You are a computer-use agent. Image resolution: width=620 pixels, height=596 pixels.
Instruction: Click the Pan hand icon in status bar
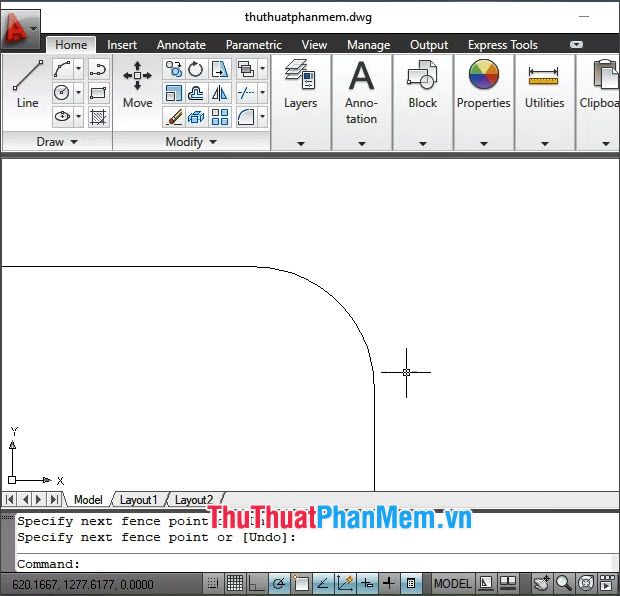point(541,583)
